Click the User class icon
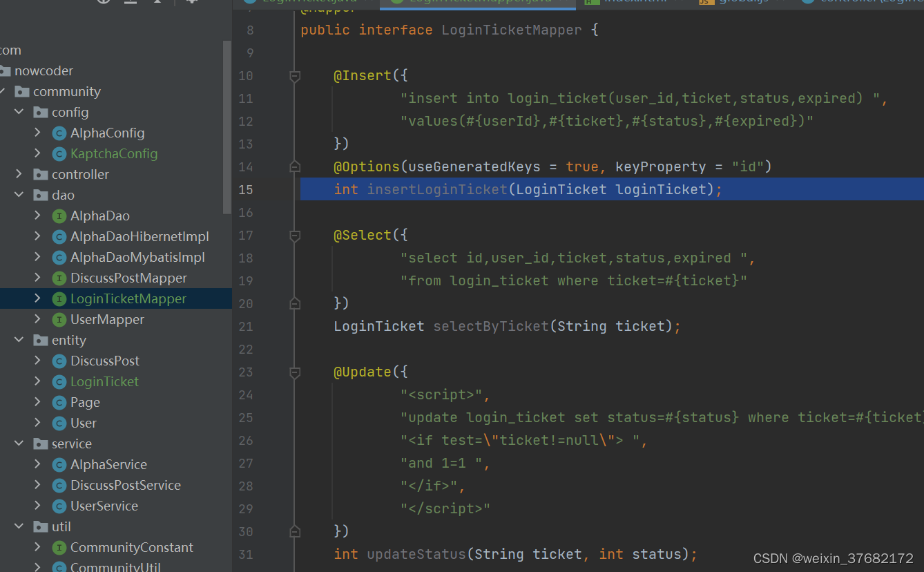Image resolution: width=924 pixels, height=572 pixels. point(59,423)
